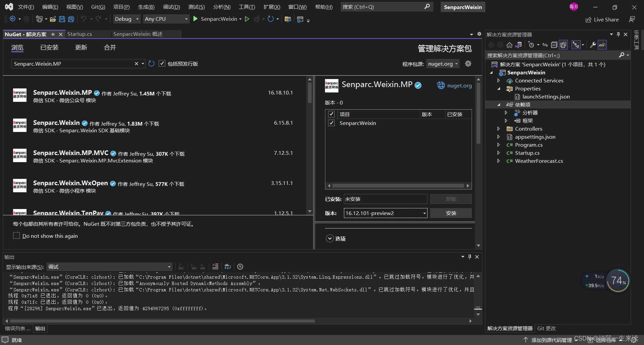Start debugging with green SenparcWeixin play button

pyautogui.click(x=196, y=19)
